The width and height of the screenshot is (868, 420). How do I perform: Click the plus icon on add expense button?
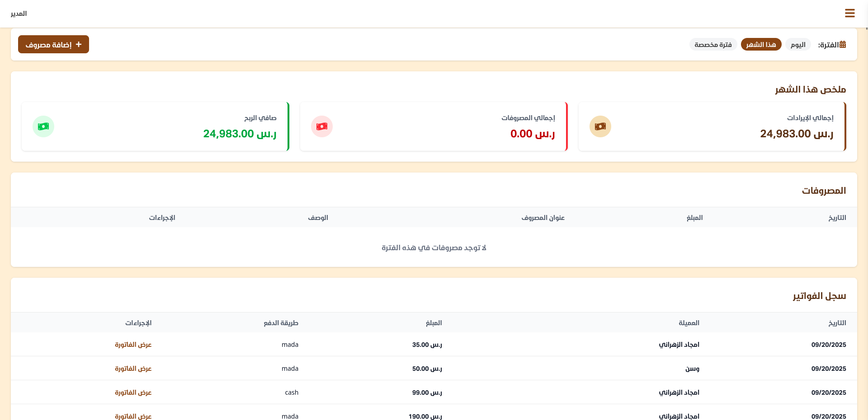coord(79,44)
